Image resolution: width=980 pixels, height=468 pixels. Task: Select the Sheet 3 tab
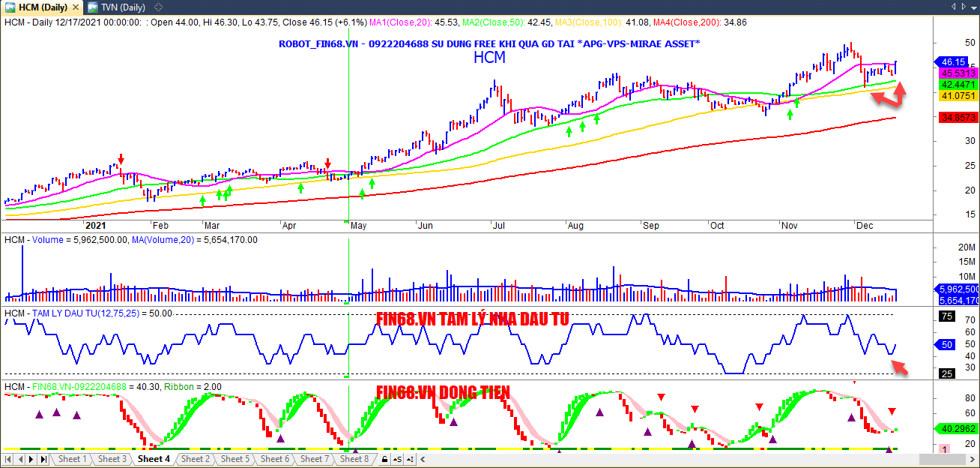click(112, 459)
